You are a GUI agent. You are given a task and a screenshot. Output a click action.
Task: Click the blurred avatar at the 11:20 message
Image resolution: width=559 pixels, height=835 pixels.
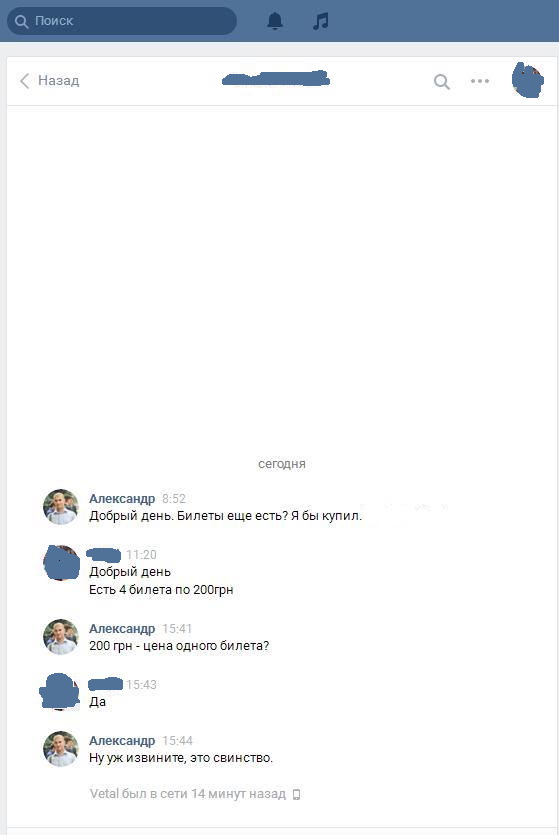(61, 563)
